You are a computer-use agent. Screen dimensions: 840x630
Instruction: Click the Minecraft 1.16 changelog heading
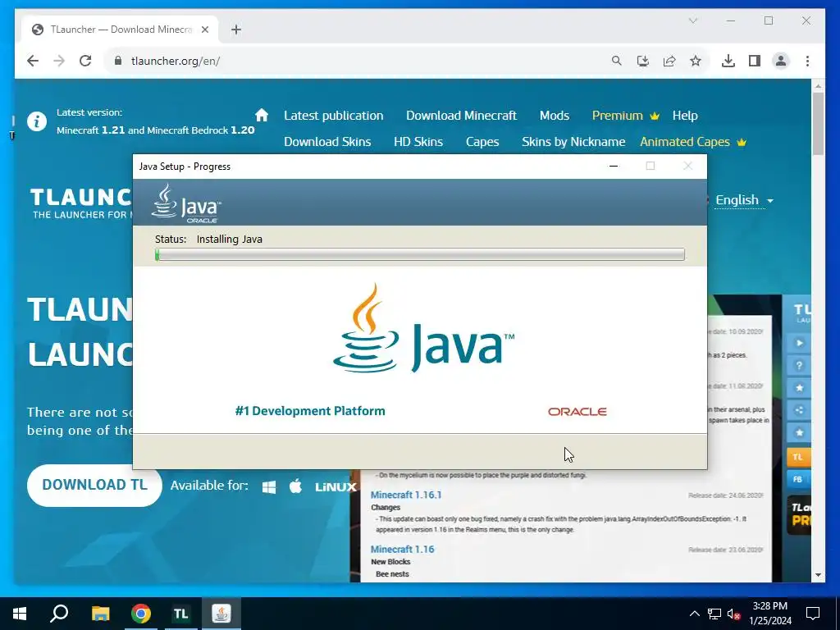tap(402, 549)
